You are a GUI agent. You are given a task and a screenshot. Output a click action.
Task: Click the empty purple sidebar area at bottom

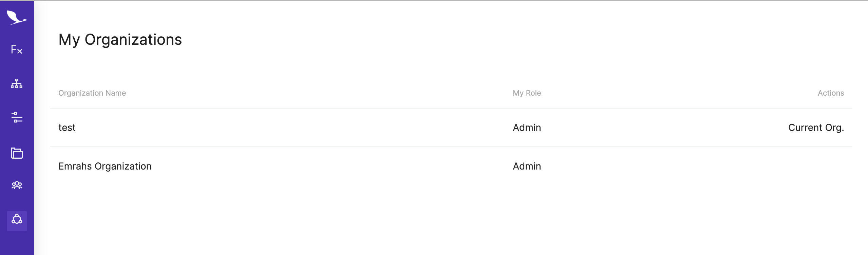(17, 243)
